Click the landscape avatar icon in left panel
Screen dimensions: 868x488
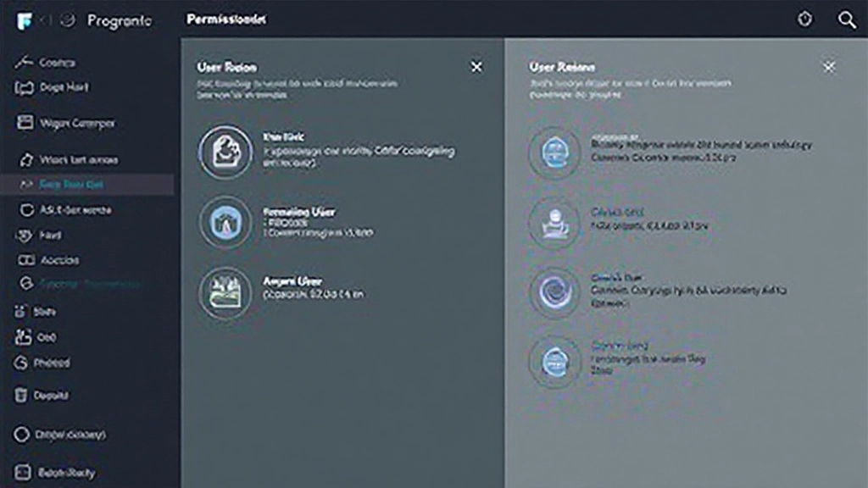pos(225,293)
